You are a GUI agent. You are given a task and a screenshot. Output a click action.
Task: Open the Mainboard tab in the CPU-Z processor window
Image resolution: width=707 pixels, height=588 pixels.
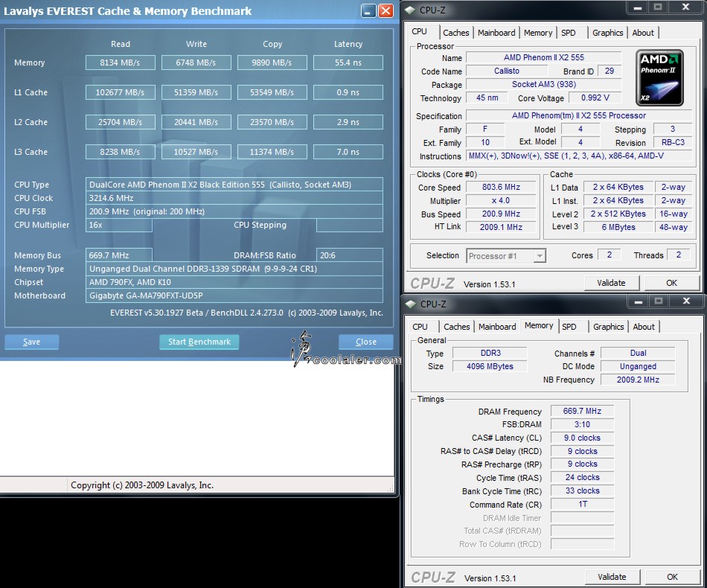[x=496, y=33]
